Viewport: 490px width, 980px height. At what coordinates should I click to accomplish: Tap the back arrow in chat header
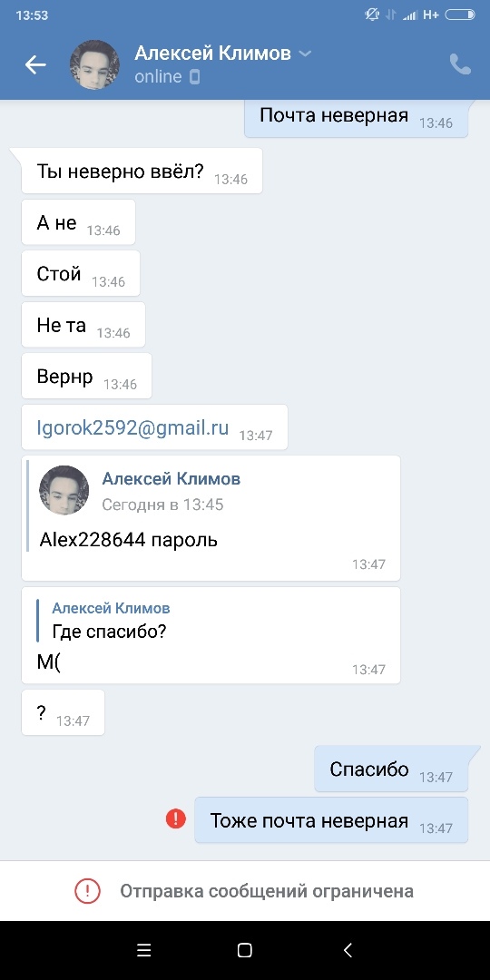(x=35, y=65)
